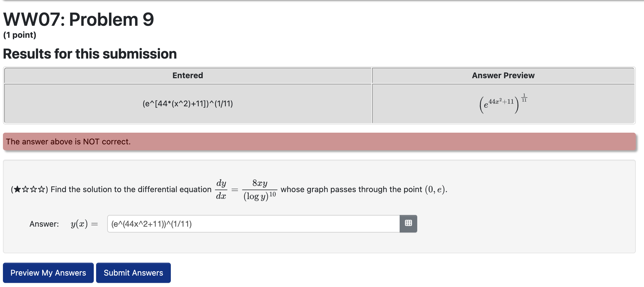Click the last empty difficulty star
The image size is (644, 287).
[41, 189]
